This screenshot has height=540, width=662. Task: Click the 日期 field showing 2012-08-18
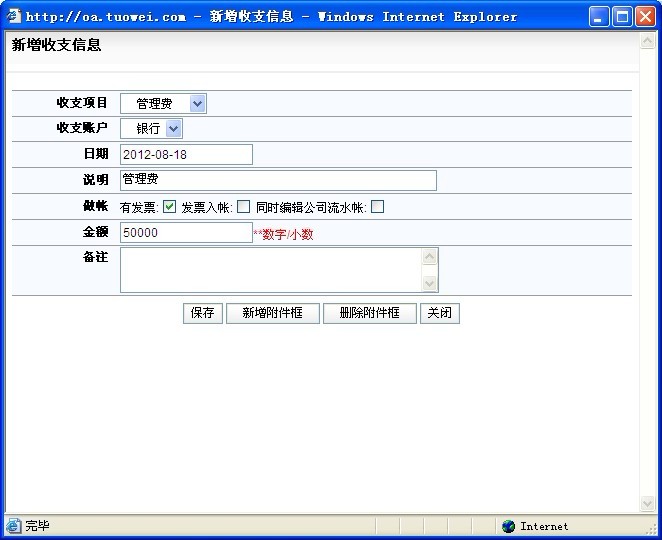(186, 154)
